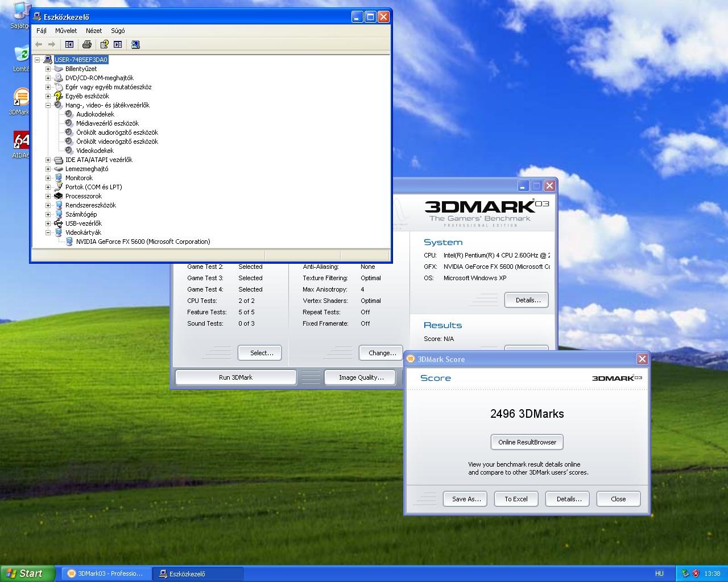Viewport: 728px width, 582px height.
Task: Click the To Excel button
Action: (516, 499)
